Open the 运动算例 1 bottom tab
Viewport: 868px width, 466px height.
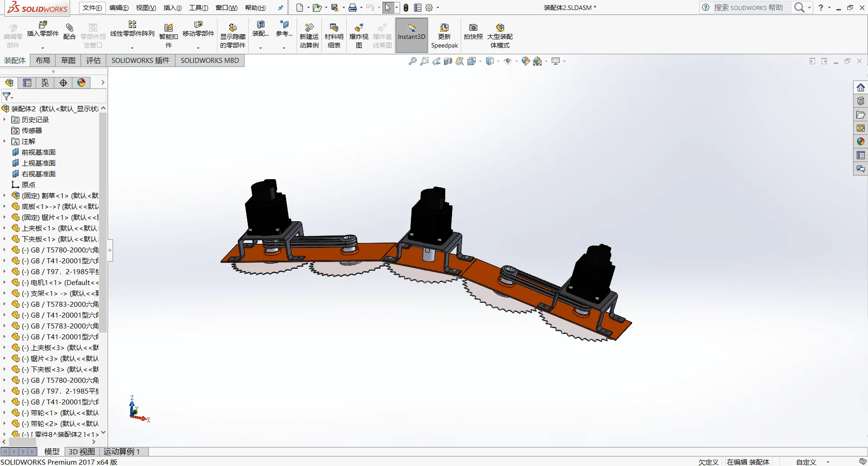(122, 452)
